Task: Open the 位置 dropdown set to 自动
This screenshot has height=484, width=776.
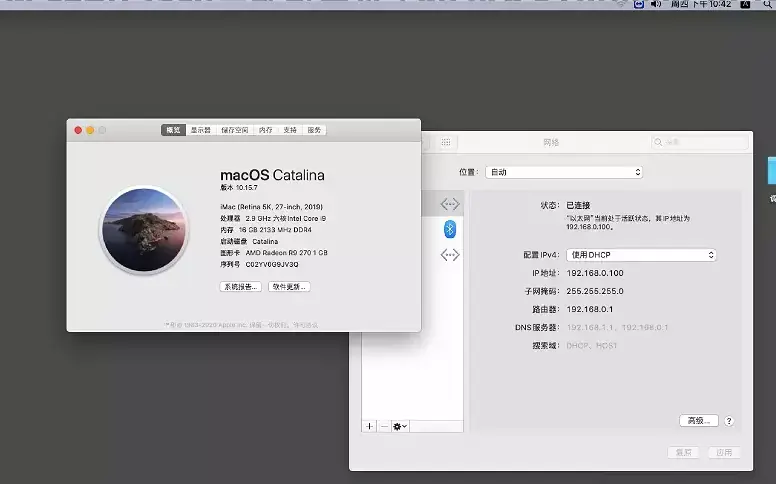Action: click(564, 172)
